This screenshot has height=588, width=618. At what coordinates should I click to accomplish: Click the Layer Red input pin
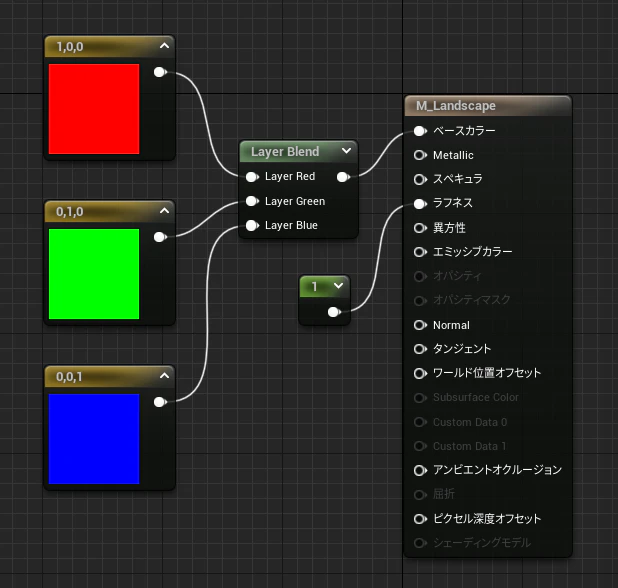[252, 177]
